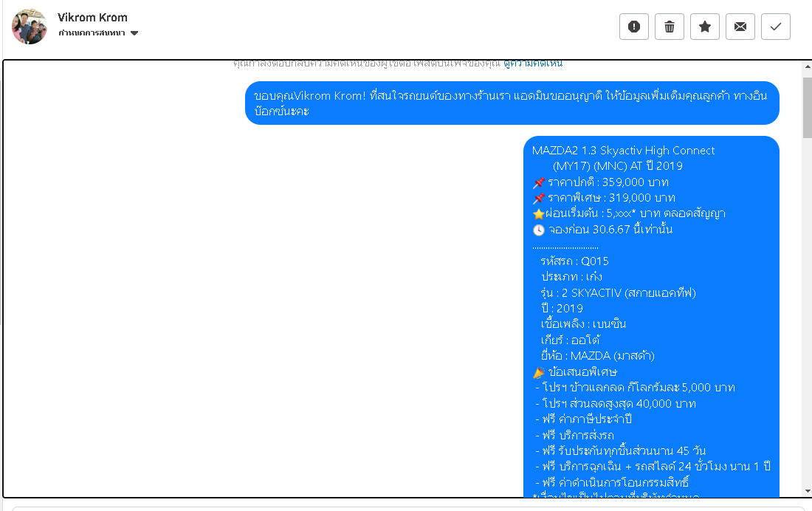Select the special price 319,000 baht line
The width and height of the screenshot is (812, 511).
pyautogui.click(x=604, y=198)
